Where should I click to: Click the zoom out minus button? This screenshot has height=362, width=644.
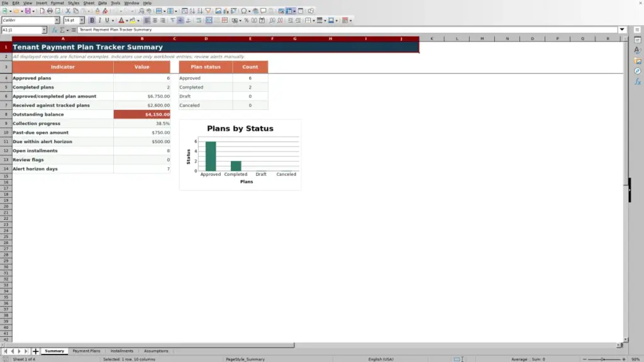pos(585,359)
